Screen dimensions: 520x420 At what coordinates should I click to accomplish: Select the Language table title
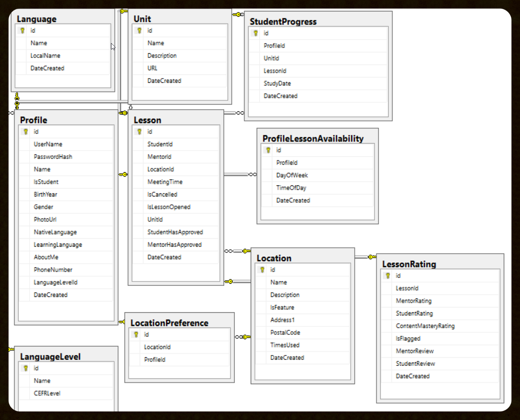(x=37, y=19)
